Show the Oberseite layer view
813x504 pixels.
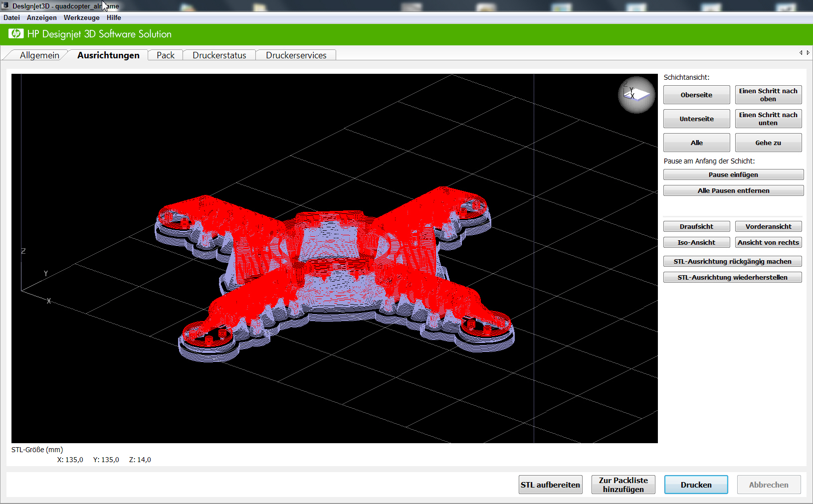(697, 95)
